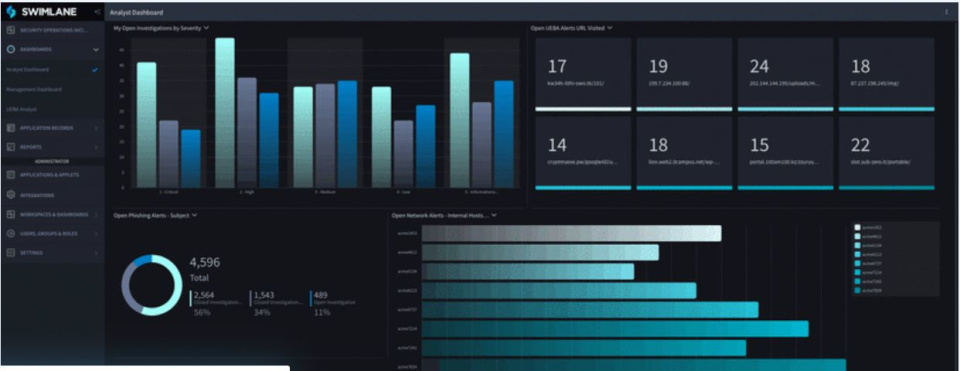Open the UEBA card showing 17 alerts

coord(583,75)
